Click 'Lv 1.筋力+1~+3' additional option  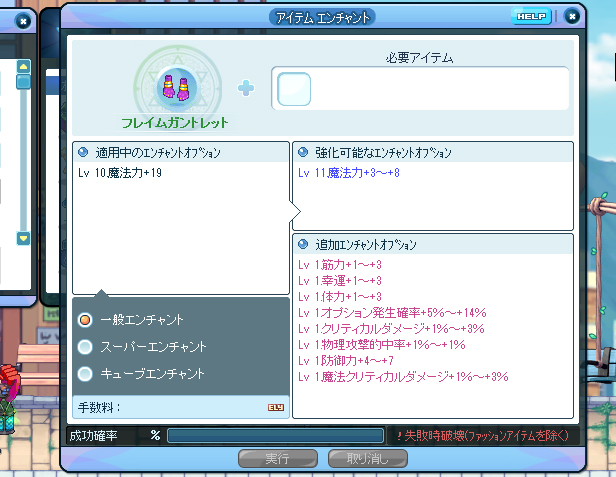click(x=340, y=265)
